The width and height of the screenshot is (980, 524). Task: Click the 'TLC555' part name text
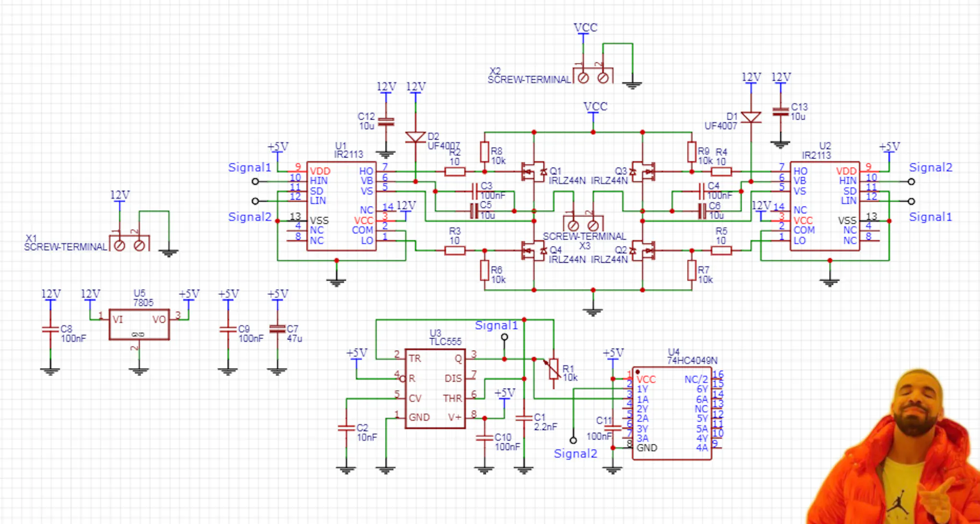pyautogui.click(x=445, y=341)
